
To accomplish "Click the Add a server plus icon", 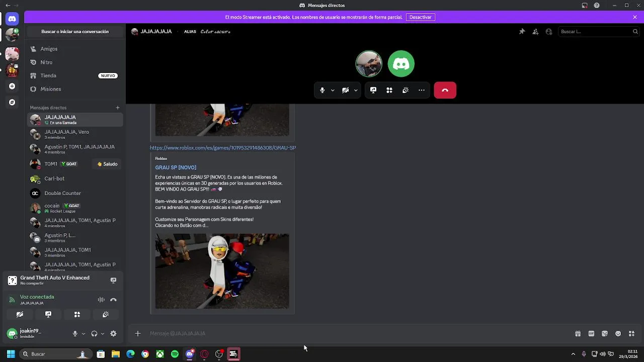I will pos(12,86).
